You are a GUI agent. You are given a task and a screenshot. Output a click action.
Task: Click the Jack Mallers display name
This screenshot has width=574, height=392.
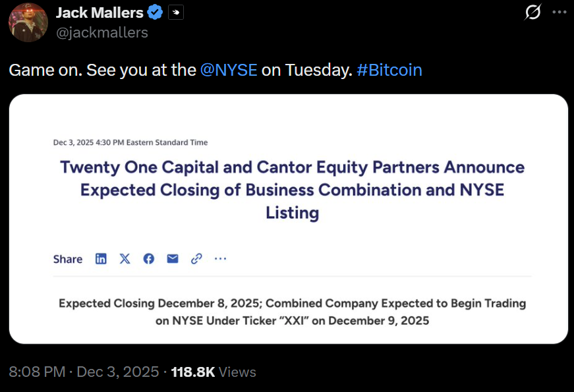100,12
